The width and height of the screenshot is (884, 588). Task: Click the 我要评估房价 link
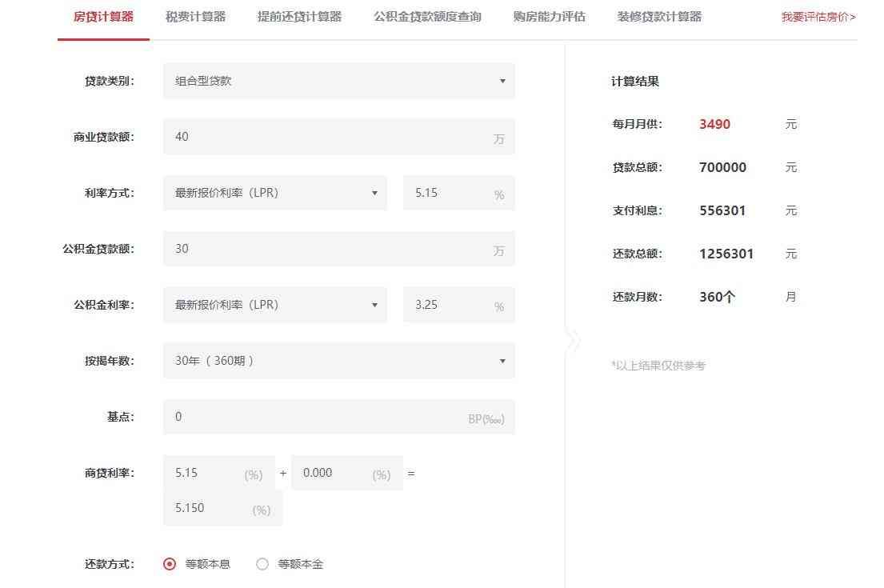click(818, 17)
